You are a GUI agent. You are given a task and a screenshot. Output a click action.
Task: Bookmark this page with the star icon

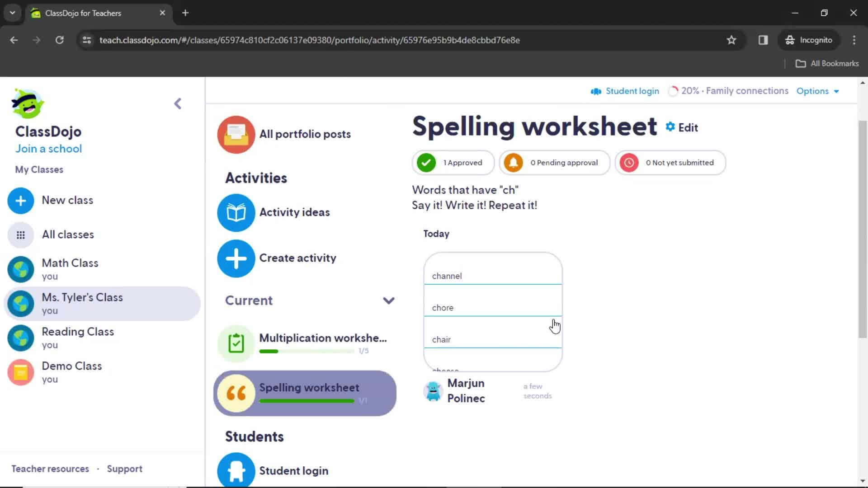click(x=731, y=40)
